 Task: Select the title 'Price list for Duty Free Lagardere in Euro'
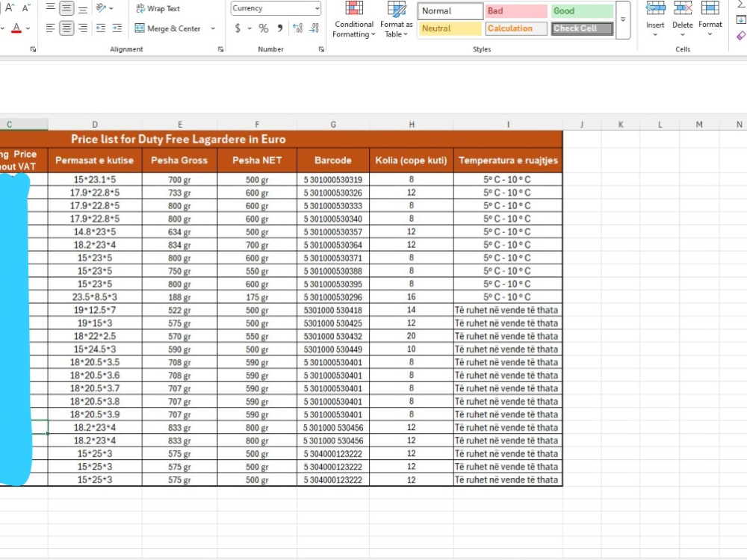pyautogui.click(x=179, y=139)
